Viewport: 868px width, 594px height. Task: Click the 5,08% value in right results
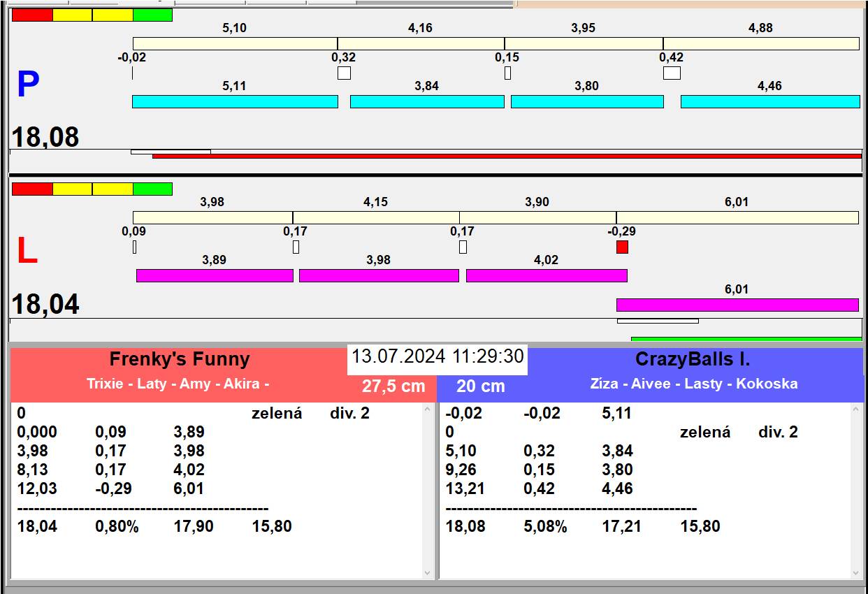[x=546, y=527]
